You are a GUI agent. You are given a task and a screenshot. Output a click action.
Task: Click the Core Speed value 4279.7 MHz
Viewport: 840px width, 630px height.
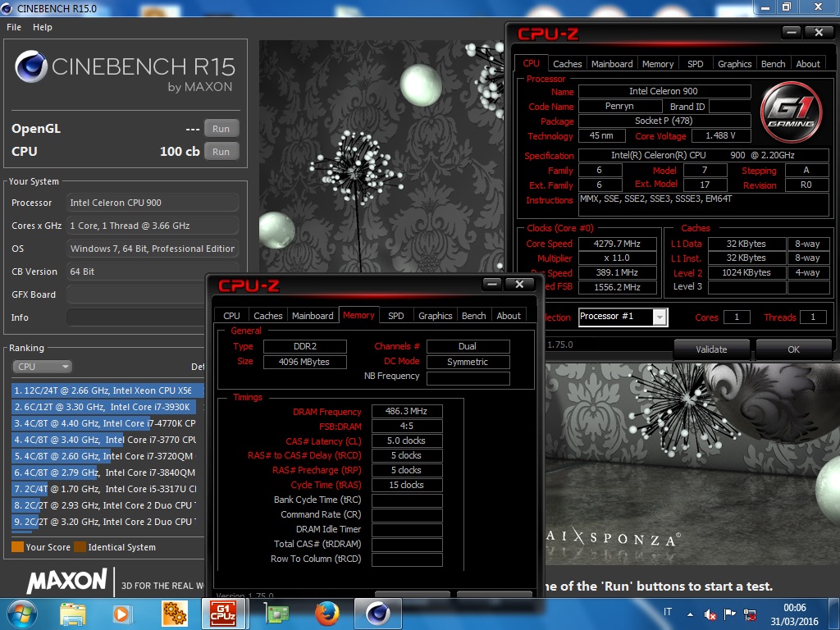[x=617, y=243]
